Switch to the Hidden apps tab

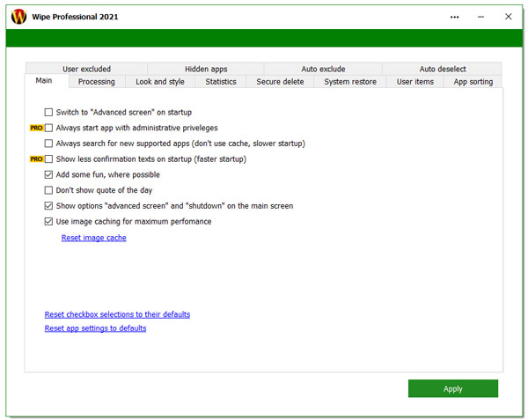click(x=206, y=69)
